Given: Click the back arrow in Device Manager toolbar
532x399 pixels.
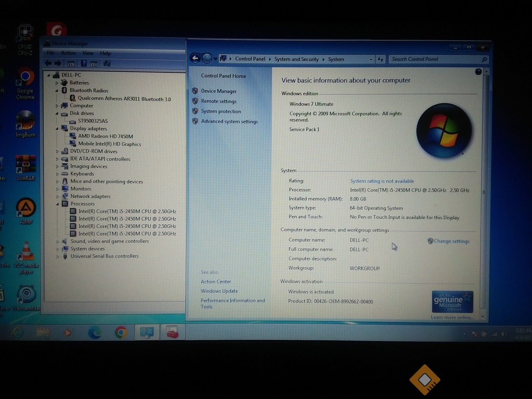Looking at the screenshot, I should [48, 63].
